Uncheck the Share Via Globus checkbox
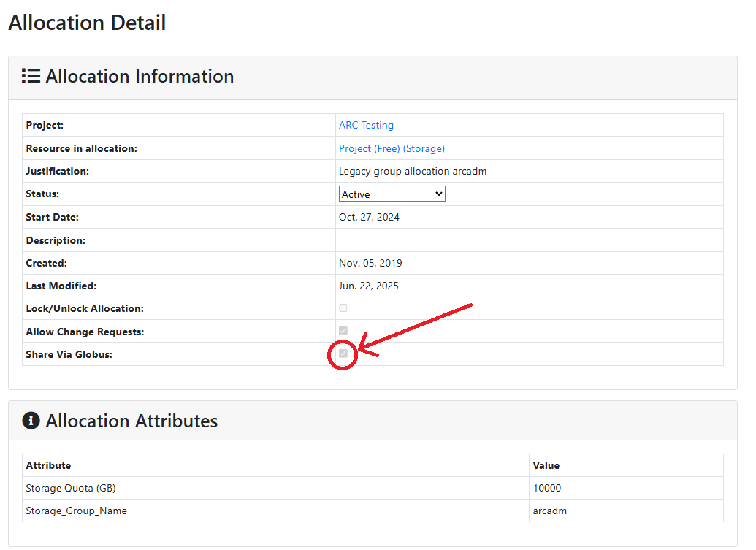 click(343, 354)
